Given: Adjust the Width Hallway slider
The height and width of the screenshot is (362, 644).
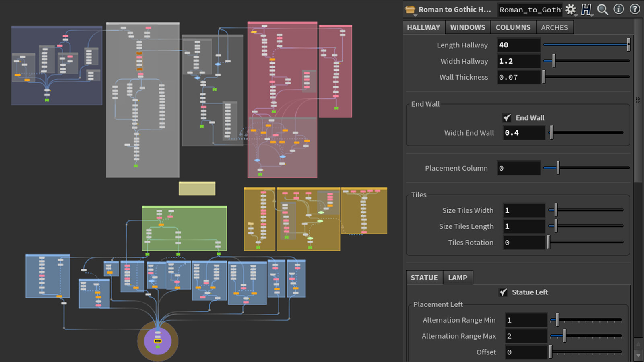Looking at the screenshot, I should pyautogui.click(x=586, y=61).
